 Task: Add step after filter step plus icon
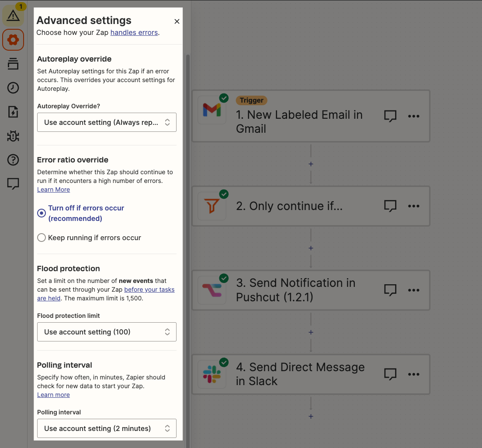[311, 248]
